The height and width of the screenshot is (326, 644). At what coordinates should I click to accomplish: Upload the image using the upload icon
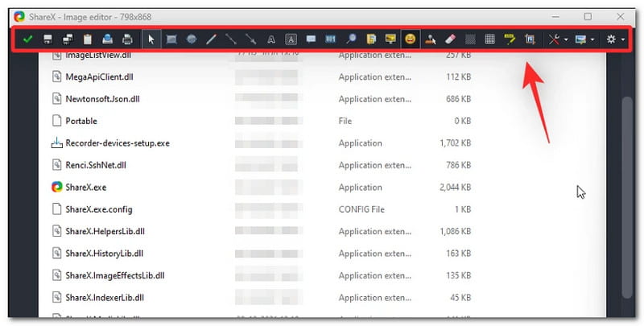click(x=108, y=39)
